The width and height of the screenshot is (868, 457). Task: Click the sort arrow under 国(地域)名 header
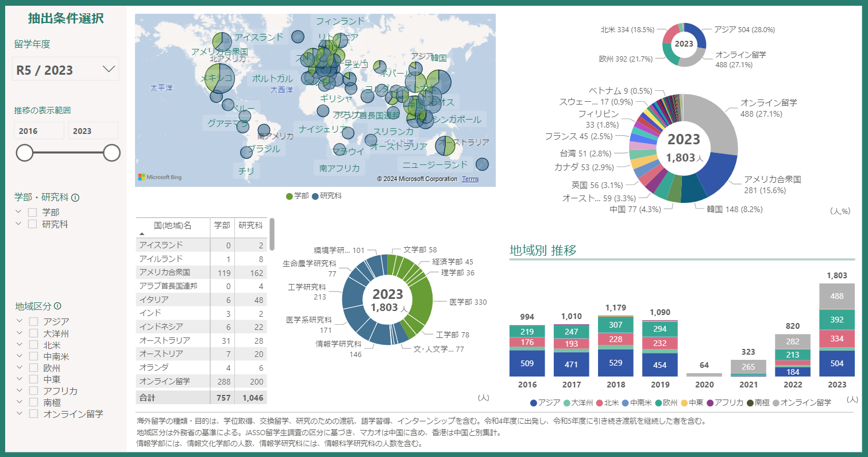pos(142,235)
